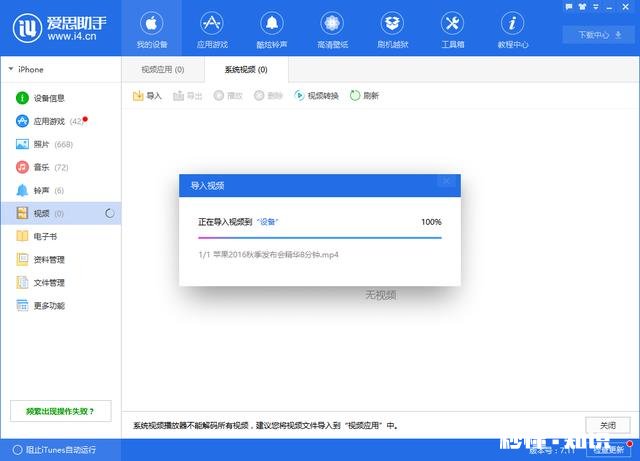Viewport: 640px width, 461px height.
Task: Toggle 阻止iTunes自动运行 option
Action: pos(55,450)
